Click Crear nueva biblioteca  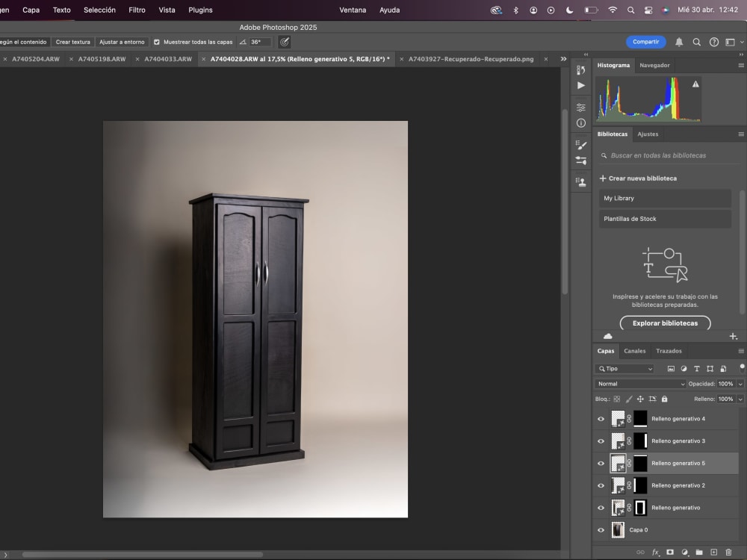[x=638, y=178]
